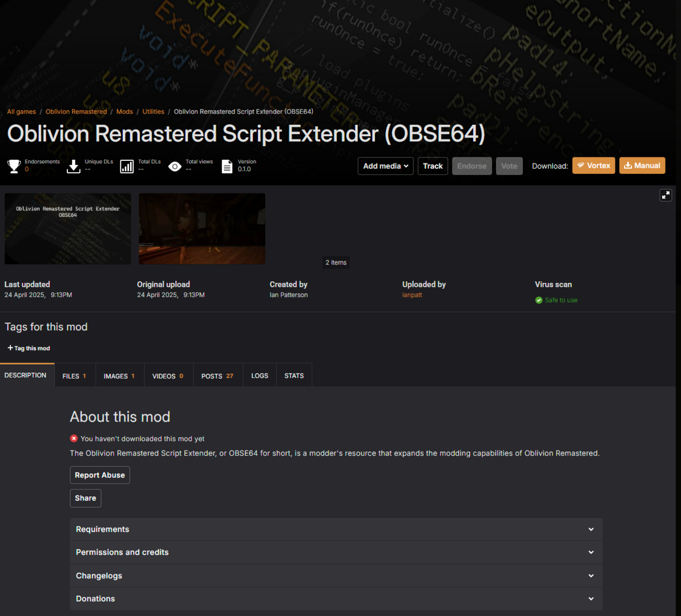Click the red not-downloaded status icon
Image resolution: width=681 pixels, height=616 pixels.
coord(74,439)
